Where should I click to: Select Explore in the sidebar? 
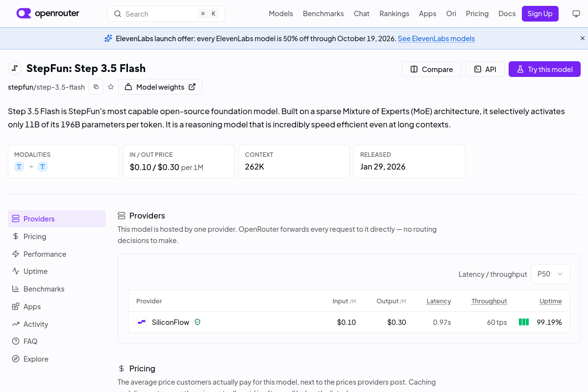pyautogui.click(x=57, y=359)
